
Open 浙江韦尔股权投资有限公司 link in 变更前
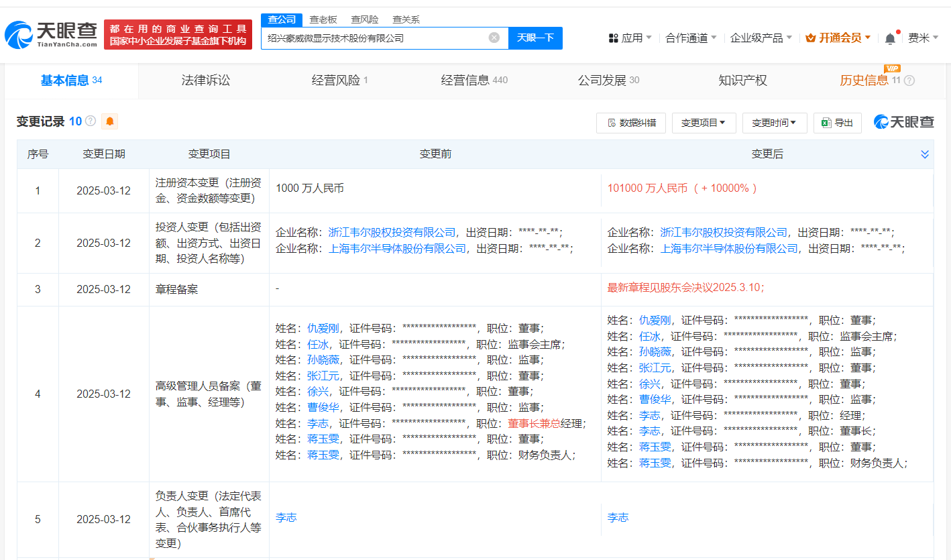[x=392, y=232]
